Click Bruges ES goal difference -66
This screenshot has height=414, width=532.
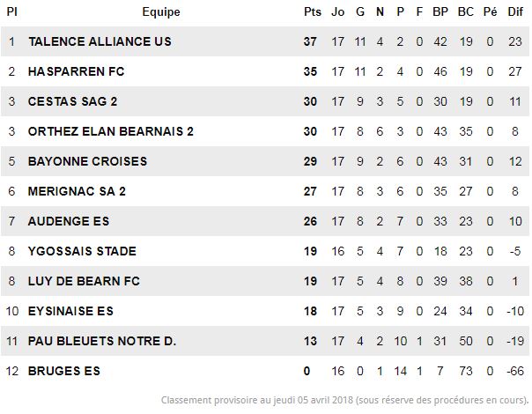click(515, 371)
